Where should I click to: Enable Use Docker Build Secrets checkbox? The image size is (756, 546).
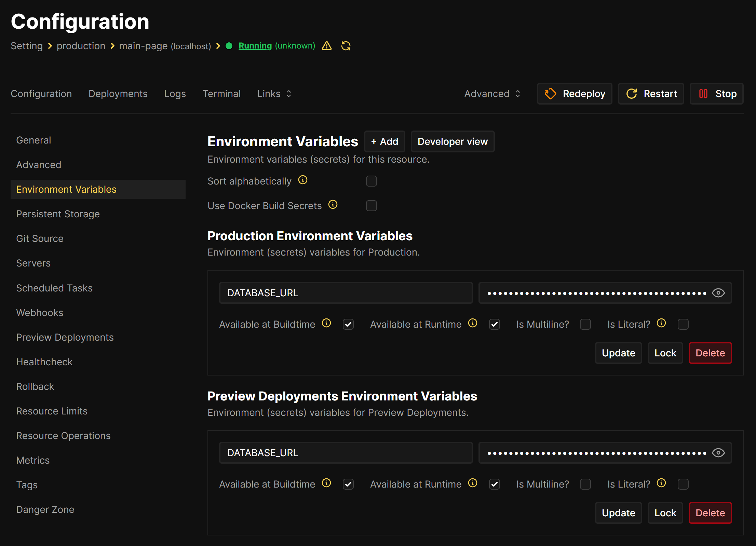point(371,206)
